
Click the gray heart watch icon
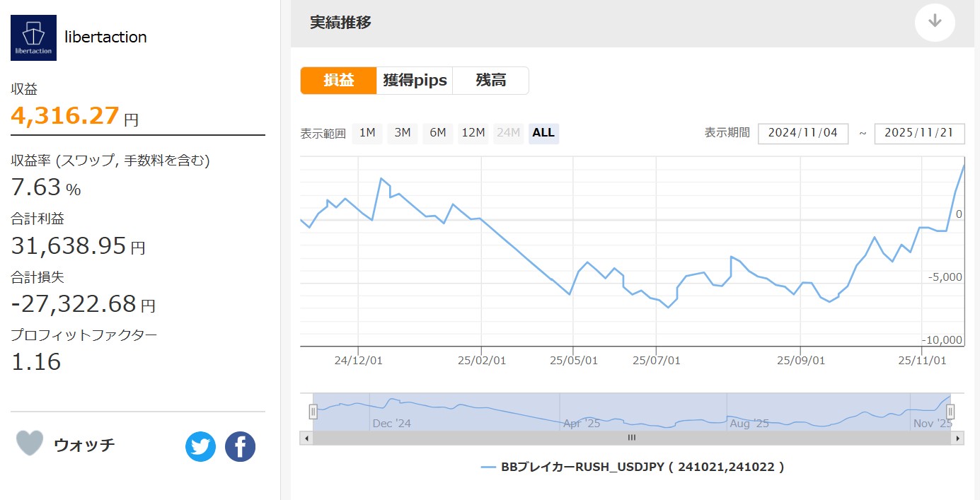pos(30,443)
